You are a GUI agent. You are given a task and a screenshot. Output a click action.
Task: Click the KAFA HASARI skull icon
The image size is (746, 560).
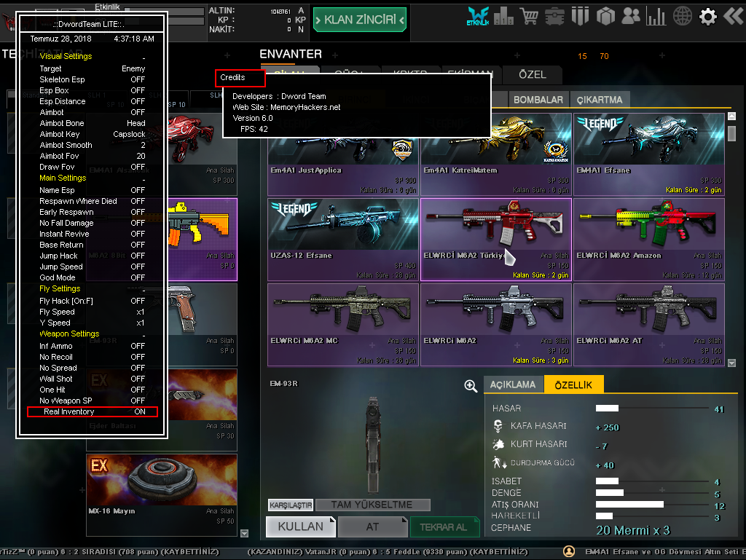coord(498,426)
